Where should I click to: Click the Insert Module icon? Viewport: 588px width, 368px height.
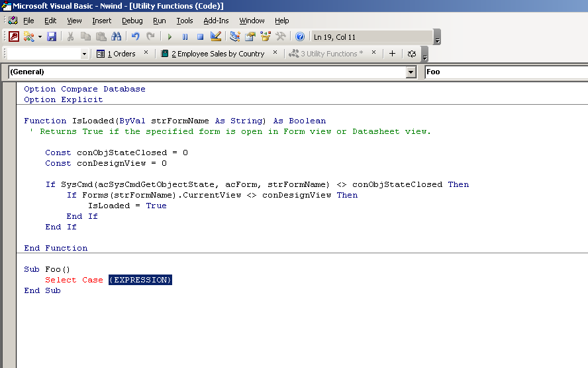[28, 36]
